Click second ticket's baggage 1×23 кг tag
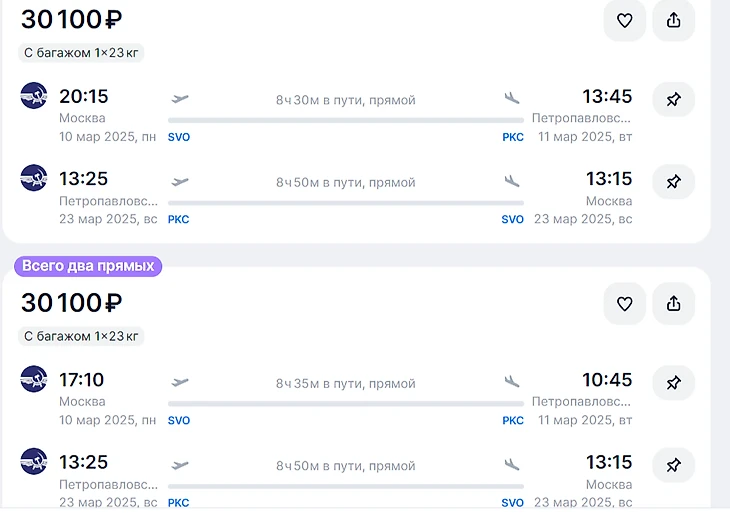Viewport: 730px width, 519px height. coord(82,335)
